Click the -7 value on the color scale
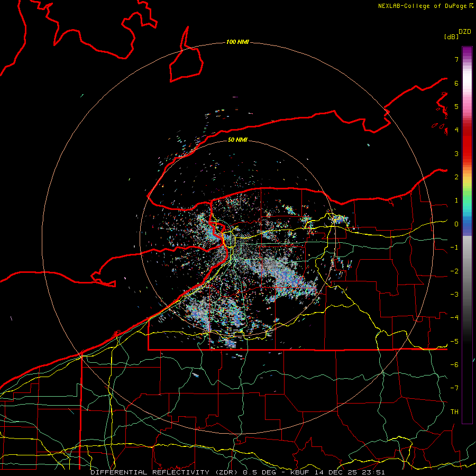 [454, 388]
